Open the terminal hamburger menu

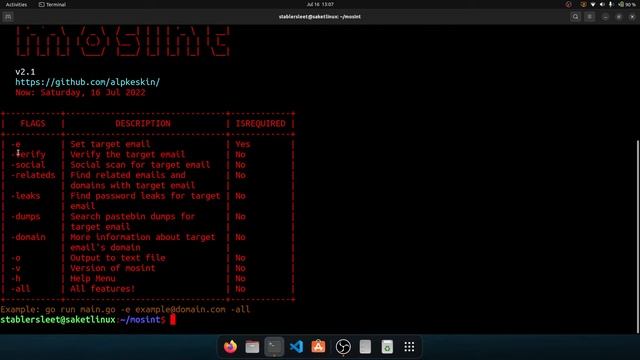590,17
